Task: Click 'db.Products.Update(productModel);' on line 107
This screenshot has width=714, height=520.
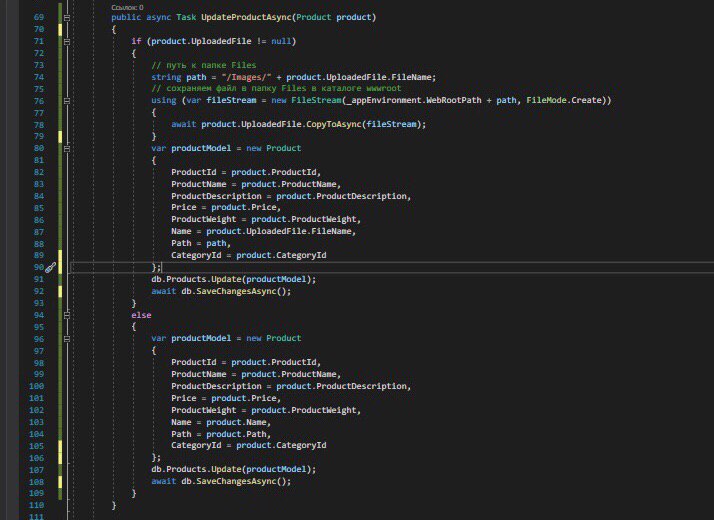Action: [234, 469]
